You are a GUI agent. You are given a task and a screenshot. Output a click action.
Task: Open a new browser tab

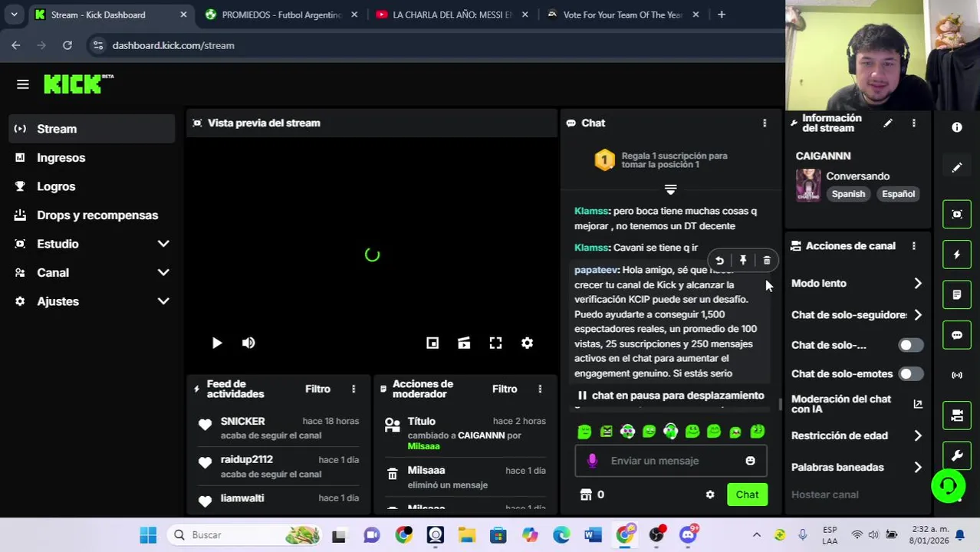pos(721,15)
